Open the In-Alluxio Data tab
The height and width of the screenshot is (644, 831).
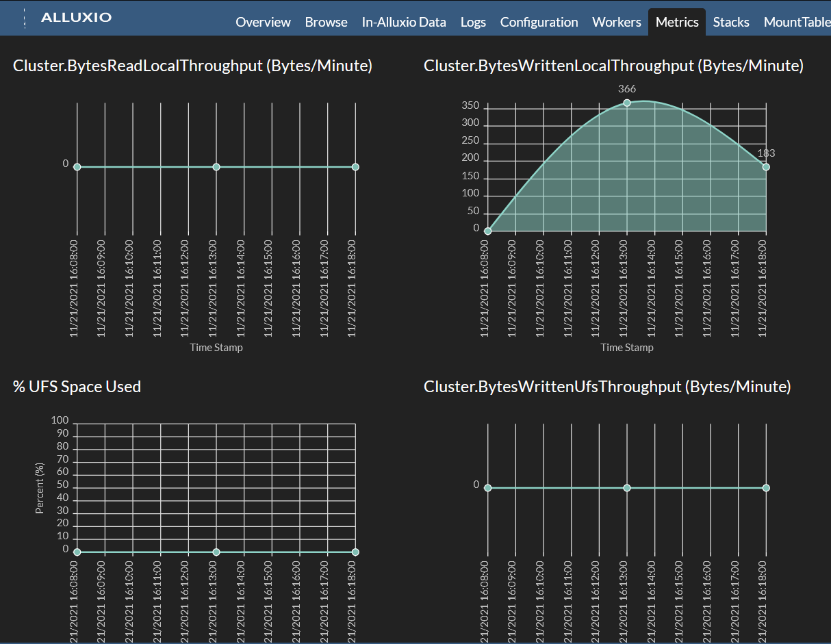pyautogui.click(x=404, y=22)
